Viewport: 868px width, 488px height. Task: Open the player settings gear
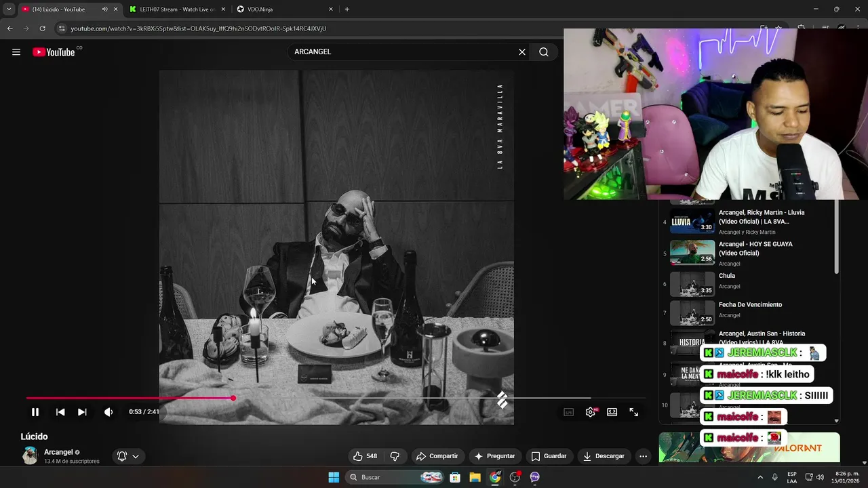(591, 412)
